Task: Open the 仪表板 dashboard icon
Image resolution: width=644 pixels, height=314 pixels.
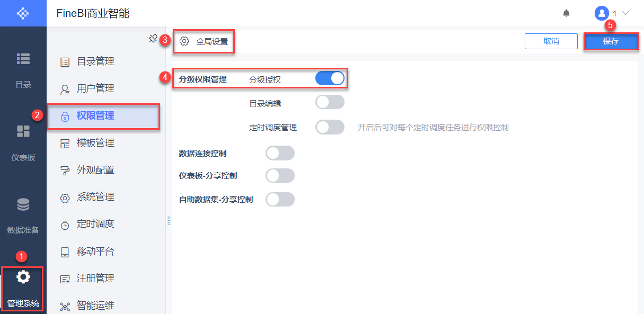Action: (x=23, y=132)
